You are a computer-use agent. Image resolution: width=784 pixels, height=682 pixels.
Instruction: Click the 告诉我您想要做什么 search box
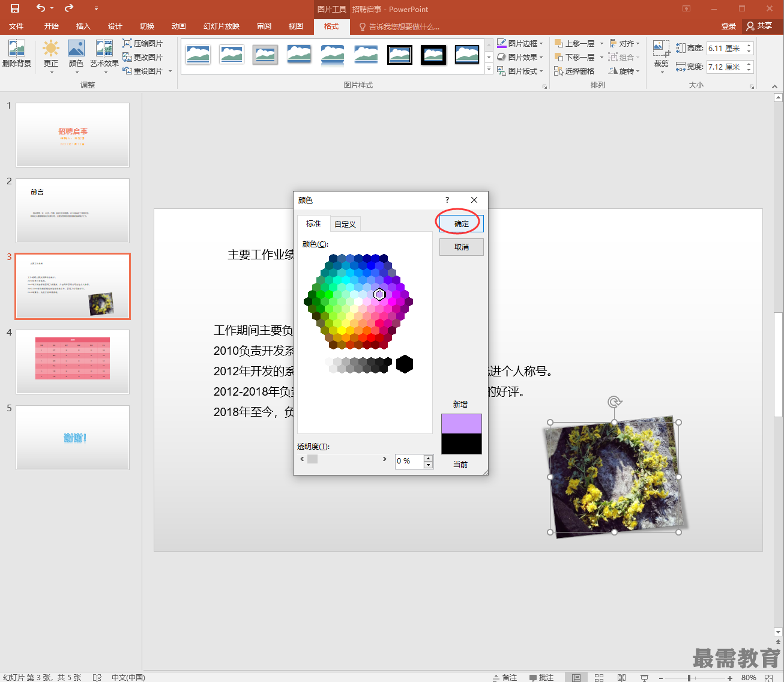pos(399,26)
